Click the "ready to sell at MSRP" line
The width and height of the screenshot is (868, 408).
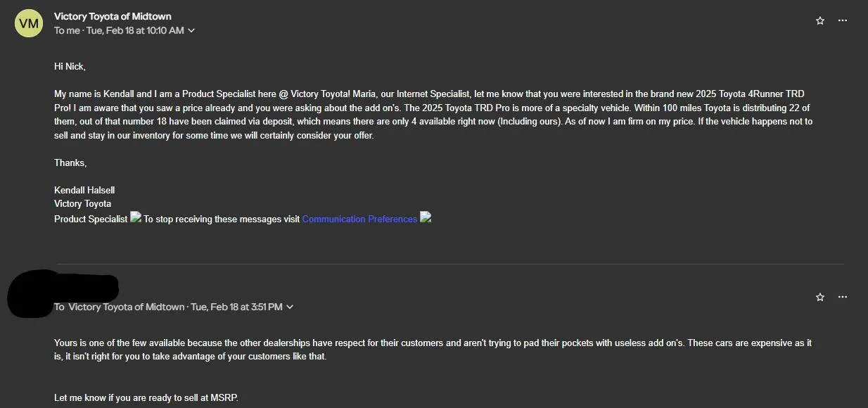(146, 398)
